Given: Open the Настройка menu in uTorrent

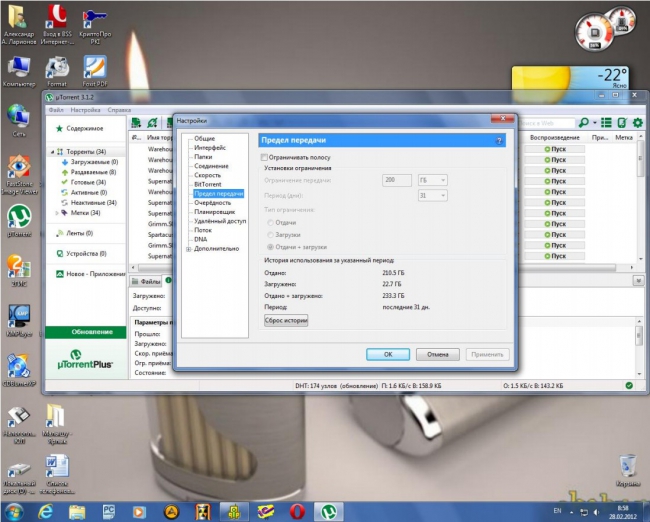Looking at the screenshot, I should (85, 110).
